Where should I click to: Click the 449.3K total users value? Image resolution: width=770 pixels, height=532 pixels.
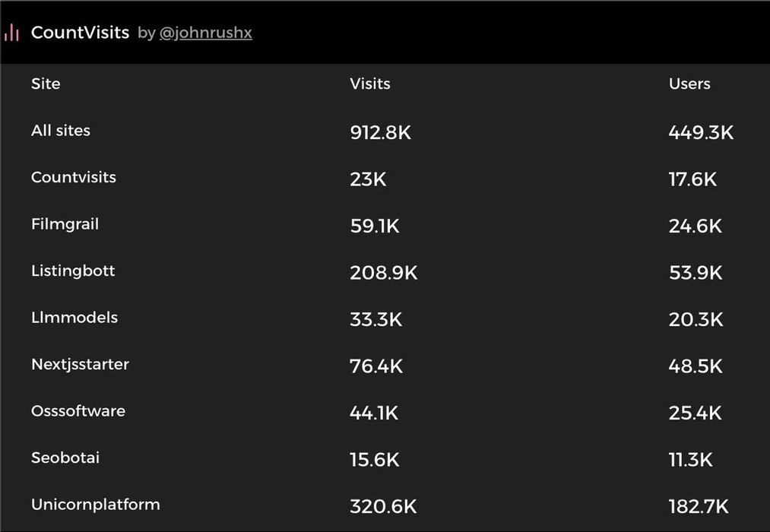701,133
